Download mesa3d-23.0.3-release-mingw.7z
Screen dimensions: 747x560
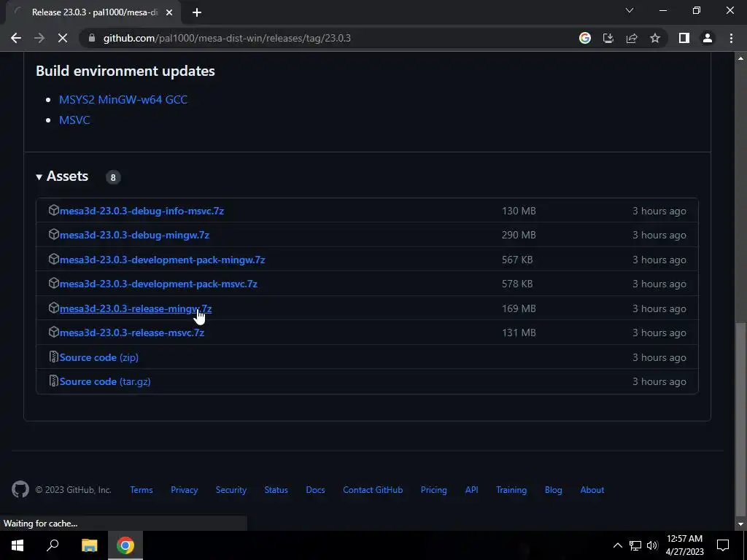135,308
